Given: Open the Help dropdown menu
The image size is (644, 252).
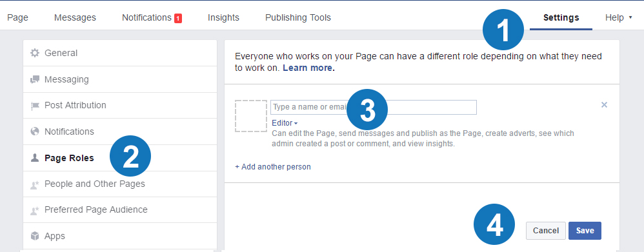Looking at the screenshot, I should click(618, 17).
